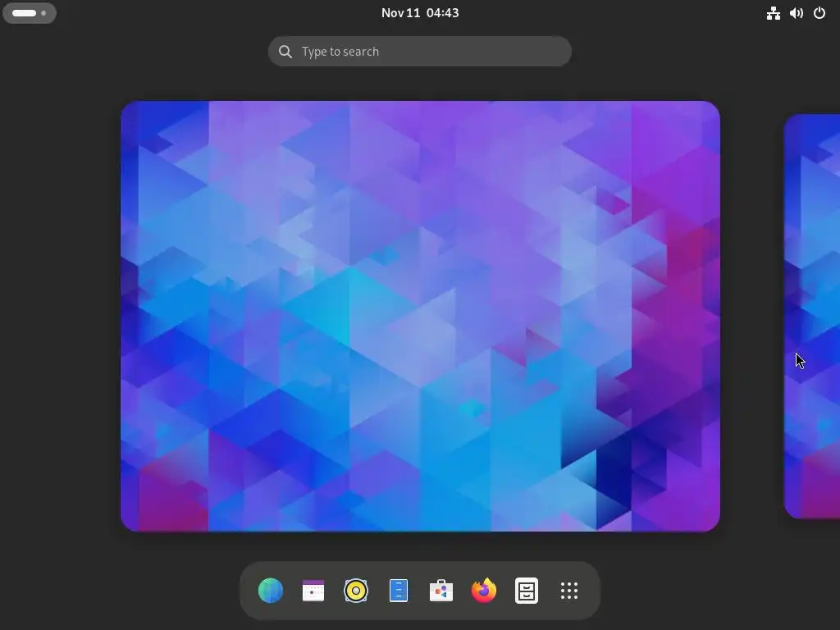Open Firefox from the dock

(484, 591)
